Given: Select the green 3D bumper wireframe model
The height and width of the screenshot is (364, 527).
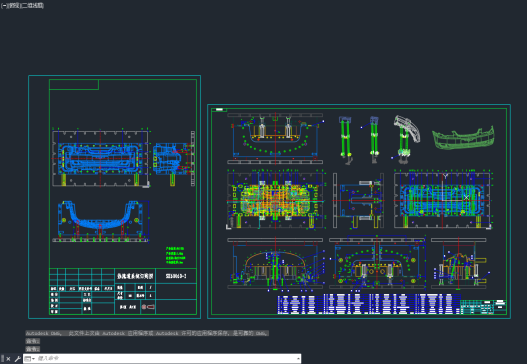Looking at the screenshot, I should tap(463, 138).
